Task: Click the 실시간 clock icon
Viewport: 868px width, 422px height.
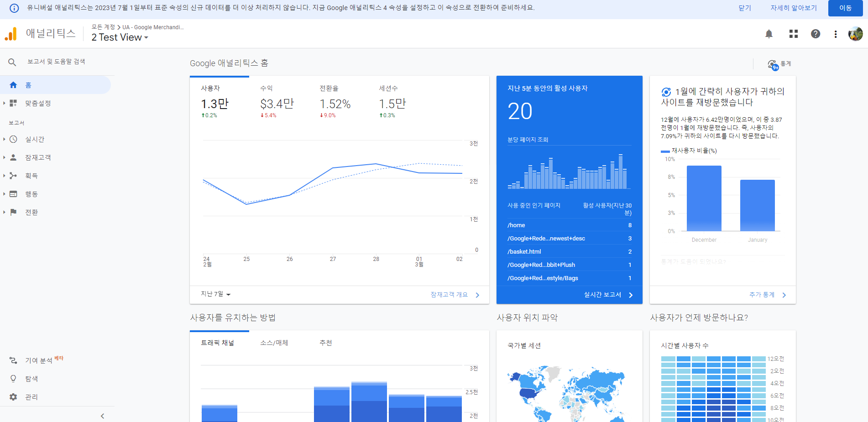Action: tap(13, 139)
